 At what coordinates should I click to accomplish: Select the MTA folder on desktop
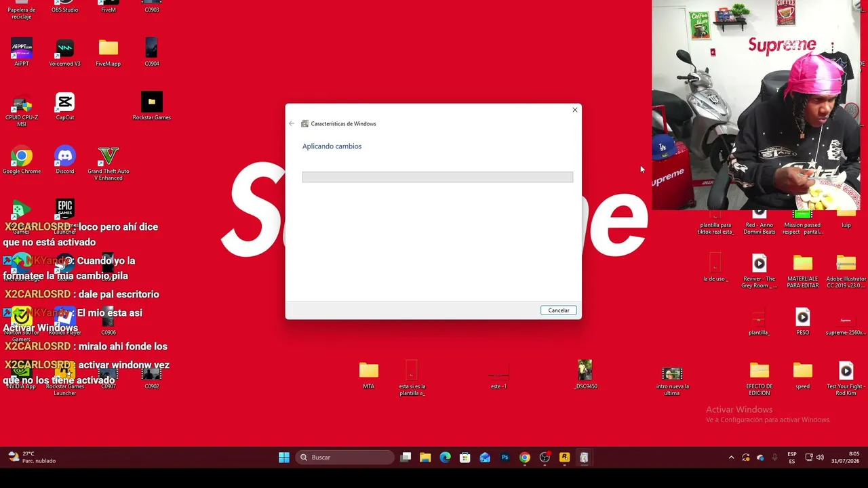369,376
